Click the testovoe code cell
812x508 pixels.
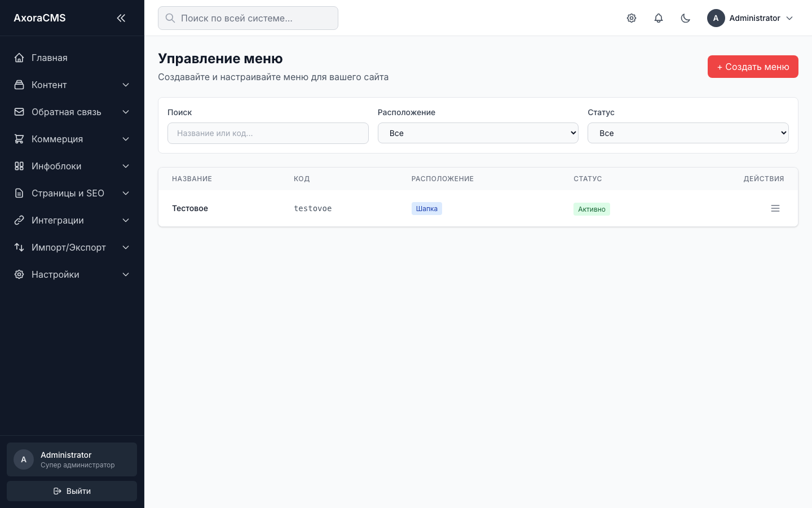click(x=313, y=208)
